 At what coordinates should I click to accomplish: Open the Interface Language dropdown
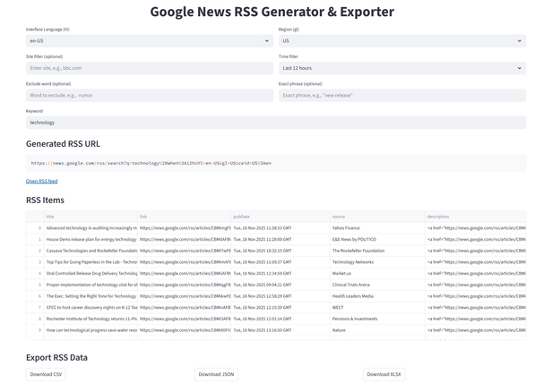(x=149, y=41)
